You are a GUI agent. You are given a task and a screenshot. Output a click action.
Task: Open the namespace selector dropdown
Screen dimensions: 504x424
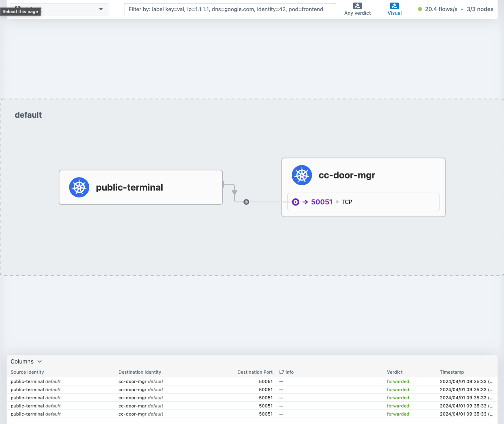(59, 9)
